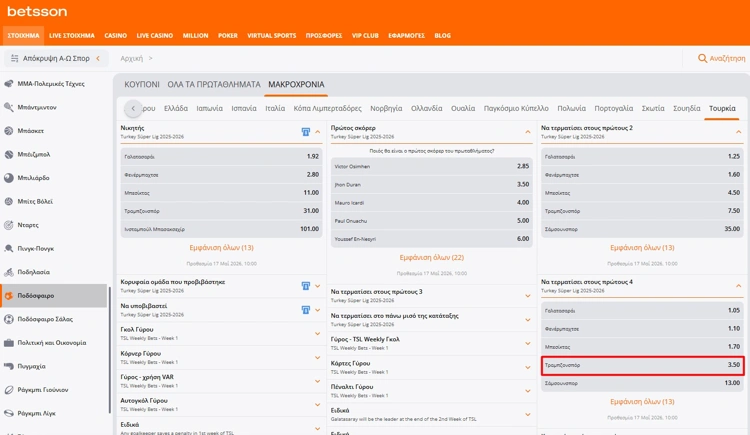Collapse Να τερματίσει στους πρώτους 2 panel
This screenshot has width=750, height=435.
(739, 132)
